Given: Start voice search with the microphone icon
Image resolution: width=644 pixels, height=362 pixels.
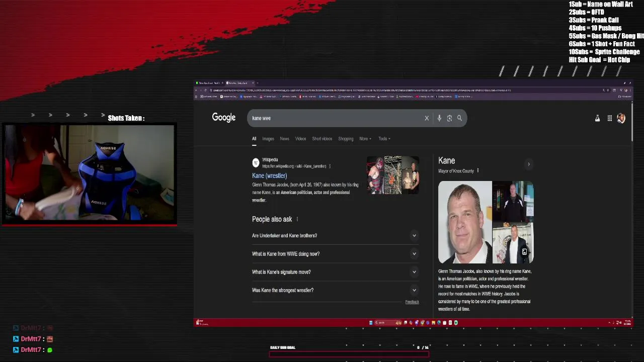Looking at the screenshot, I should (x=439, y=118).
